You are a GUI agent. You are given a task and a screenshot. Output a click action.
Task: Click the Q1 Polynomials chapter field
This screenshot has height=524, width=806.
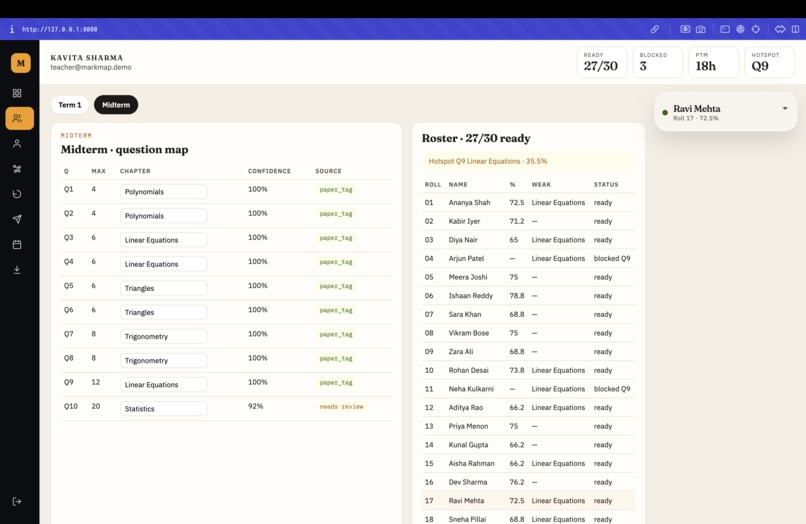(163, 192)
